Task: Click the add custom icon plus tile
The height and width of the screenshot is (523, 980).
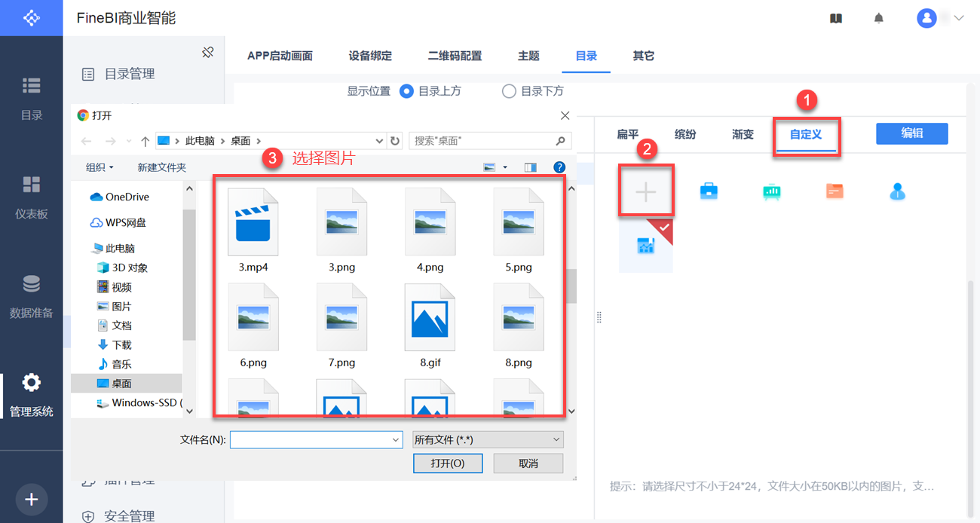Action: click(646, 192)
